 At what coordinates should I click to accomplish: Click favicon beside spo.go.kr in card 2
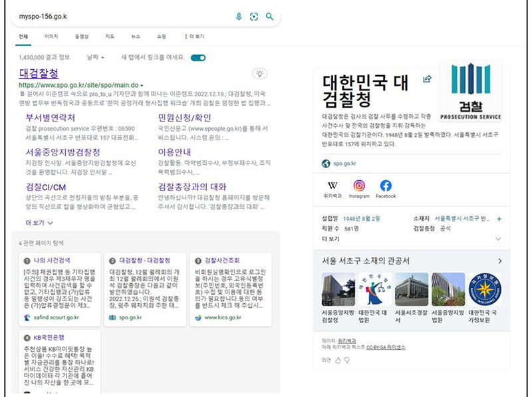pyautogui.click(x=112, y=318)
